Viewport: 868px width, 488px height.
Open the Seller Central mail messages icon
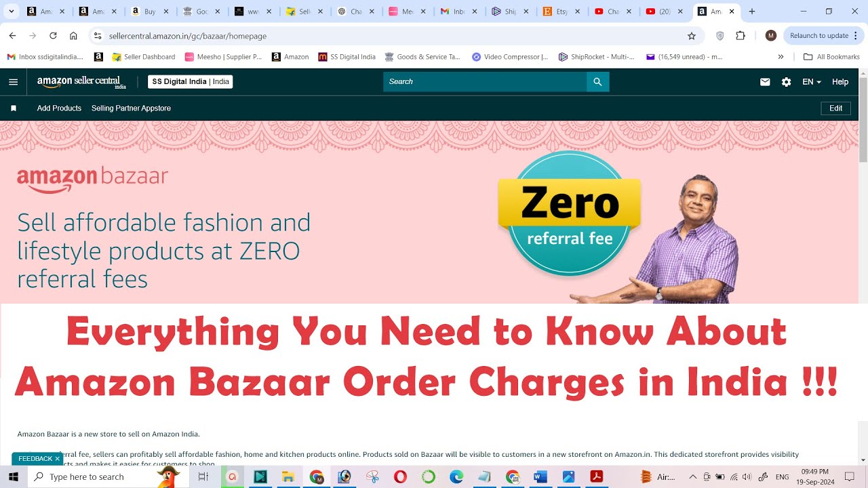pos(765,82)
